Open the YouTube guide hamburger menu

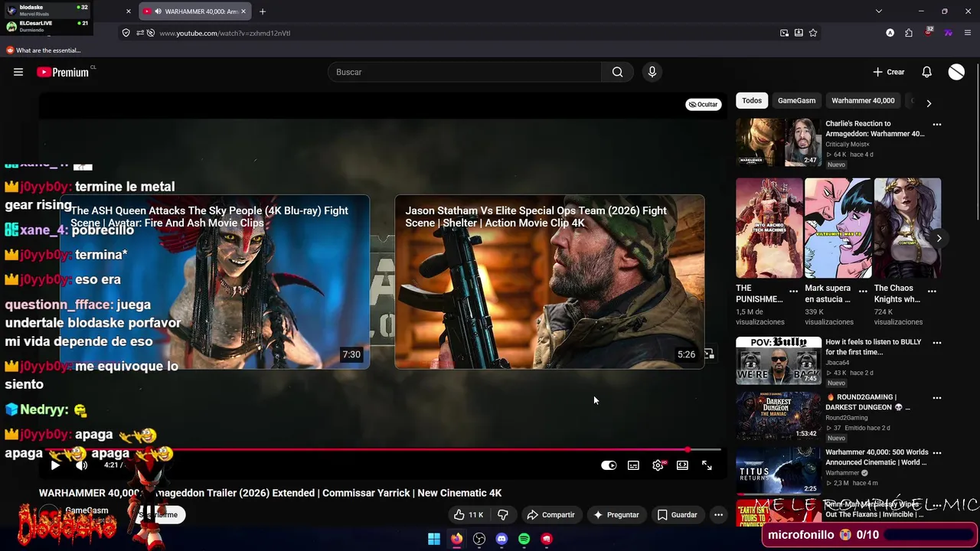pos(18,72)
